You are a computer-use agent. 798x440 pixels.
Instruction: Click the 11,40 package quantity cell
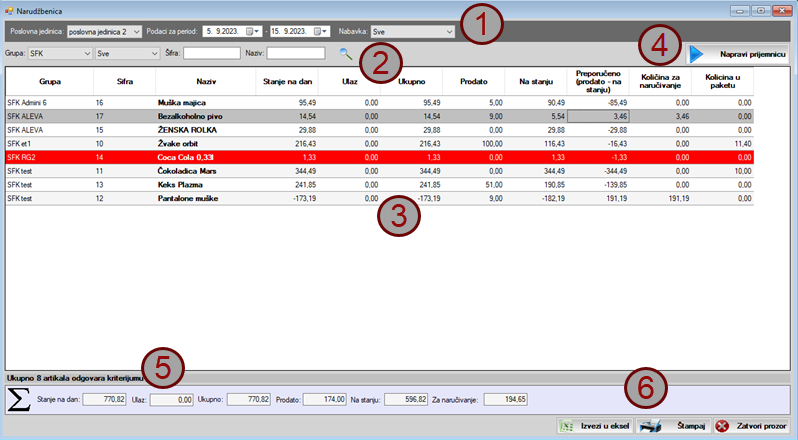[x=723, y=144]
